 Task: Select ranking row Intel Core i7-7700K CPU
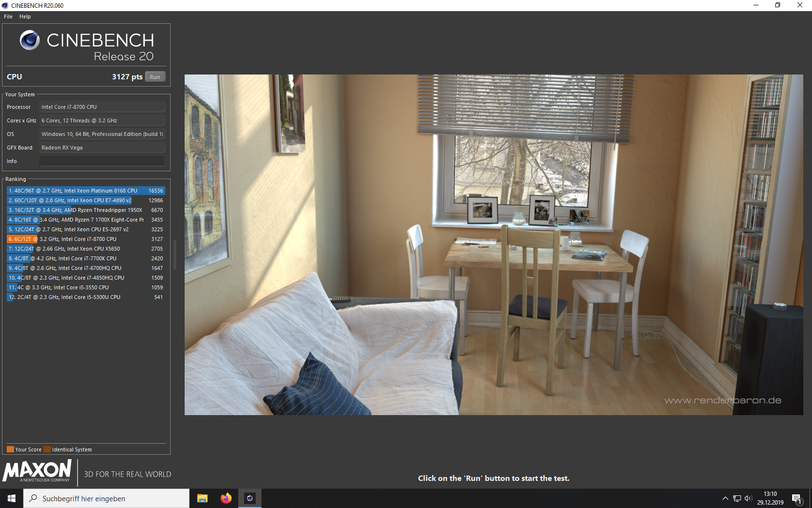[x=86, y=258]
